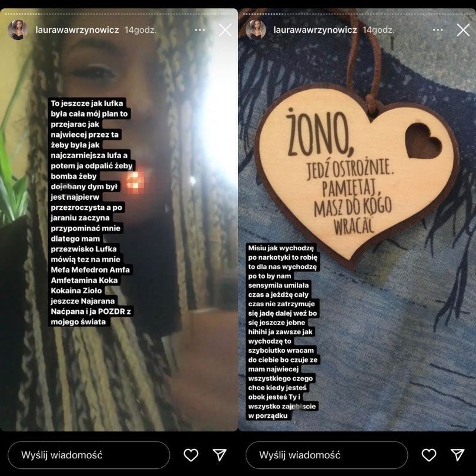Tap the left story text caption
Screen dimensions: 476x476
click(91, 213)
